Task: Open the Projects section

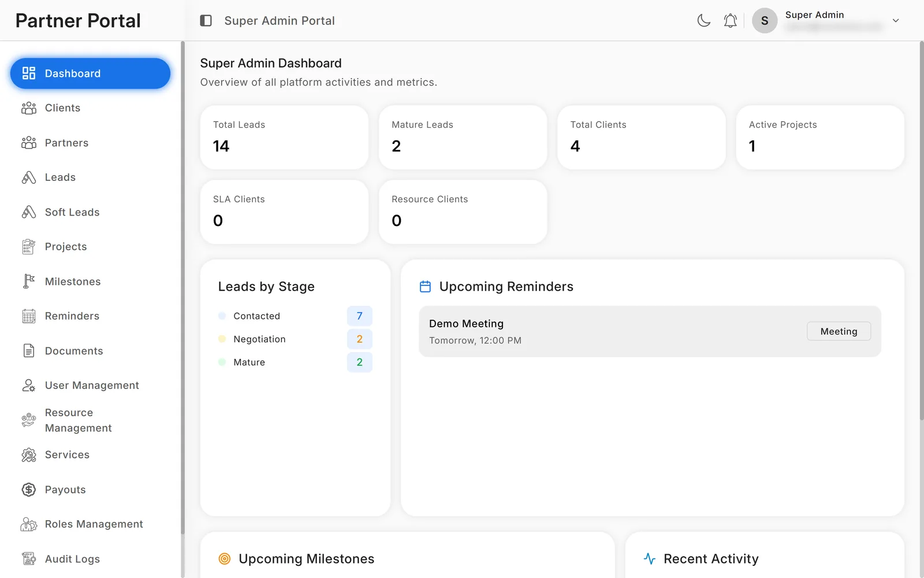Action: click(x=90, y=247)
